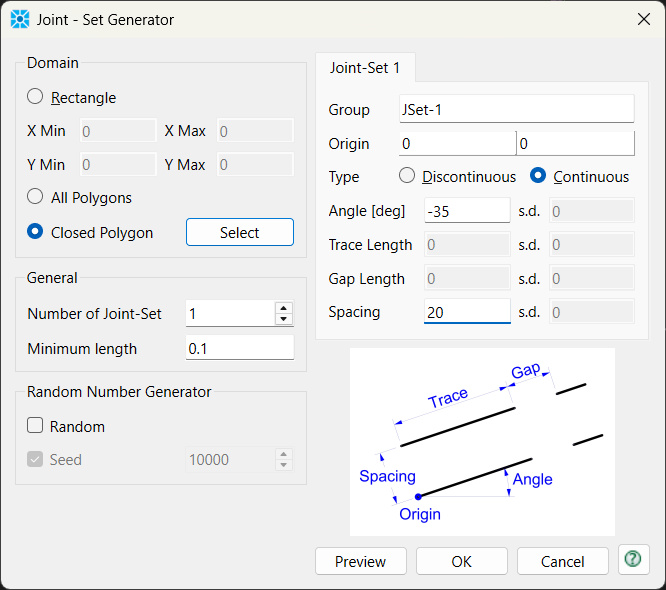Select the Rectangle domain option

point(36,97)
